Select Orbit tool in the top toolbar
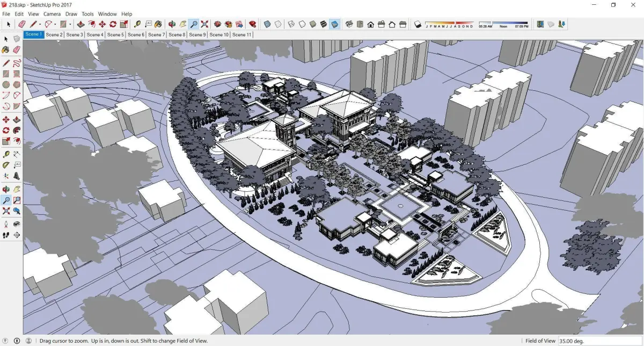 [x=172, y=24]
